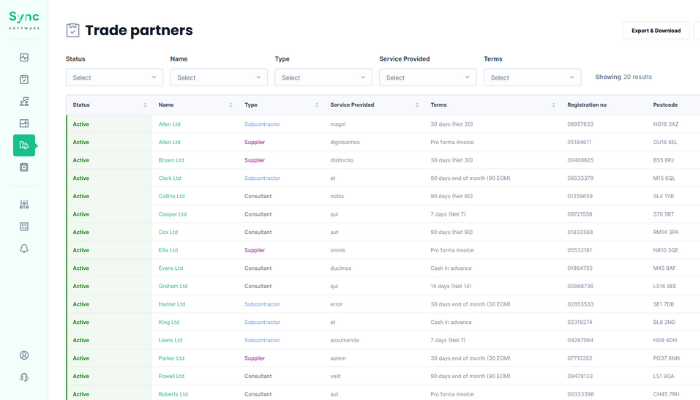700x400 pixels.
Task: Click the Export & Download button
Action: coord(656,31)
